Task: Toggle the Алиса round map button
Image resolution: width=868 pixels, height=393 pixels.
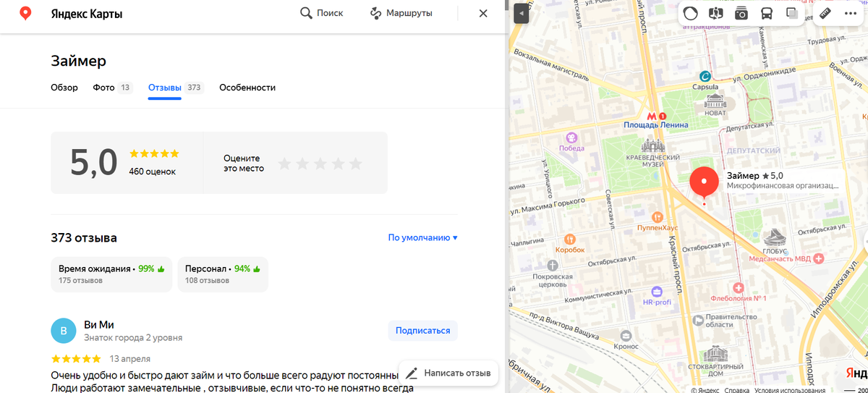Action: [x=692, y=13]
